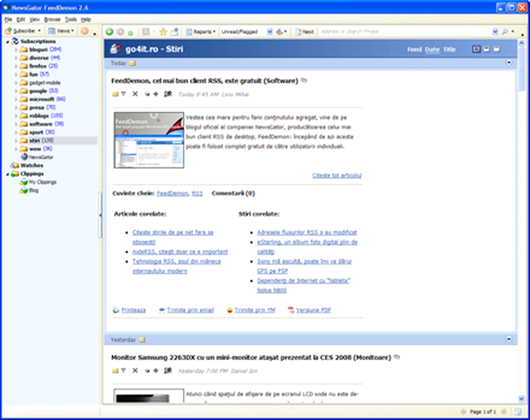
Task: Click the 'Versiune PDF' link
Action: [x=313, y=310]
